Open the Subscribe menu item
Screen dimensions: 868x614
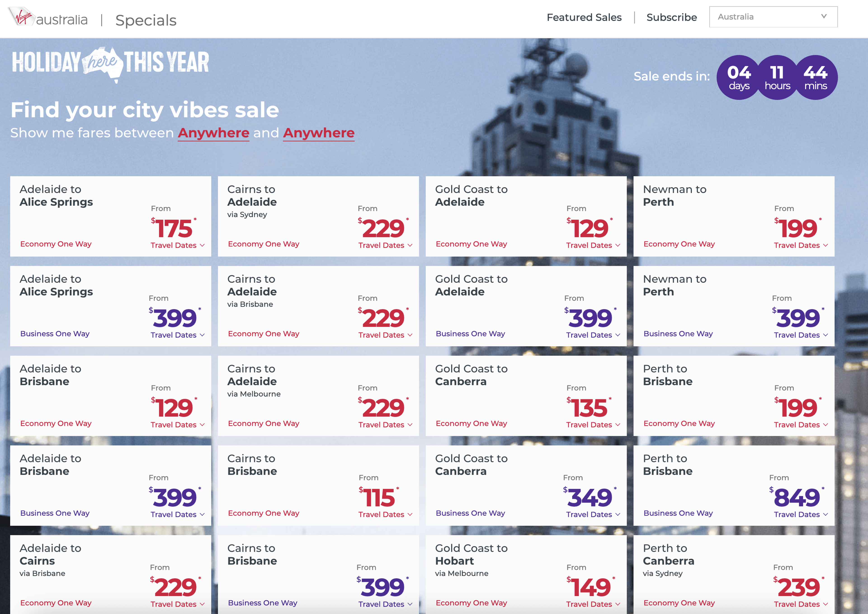point(671,17)
